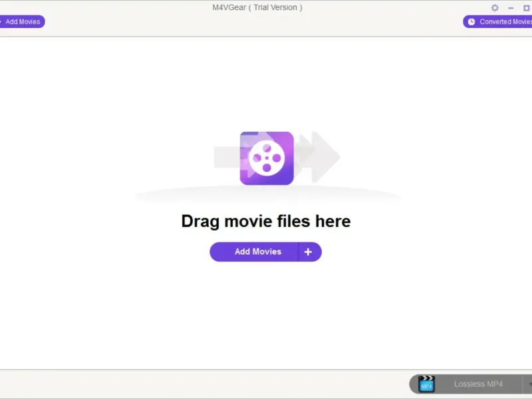
Task: Click the top-left Add Movies toolbar button
Action: (22, 22)
